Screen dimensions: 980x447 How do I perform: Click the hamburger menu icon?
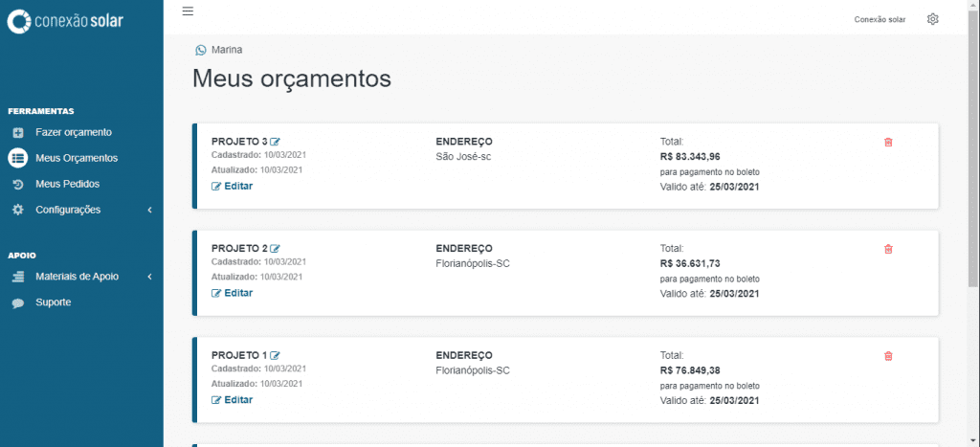click(188, 11)
